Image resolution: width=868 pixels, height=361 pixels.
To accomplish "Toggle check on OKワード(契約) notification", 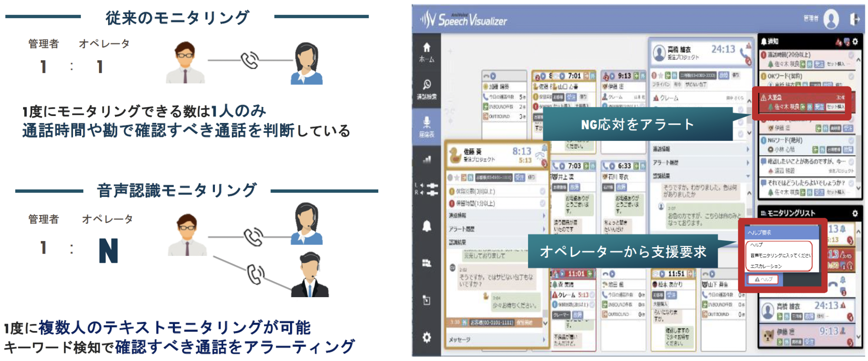I will click(851, 76).
